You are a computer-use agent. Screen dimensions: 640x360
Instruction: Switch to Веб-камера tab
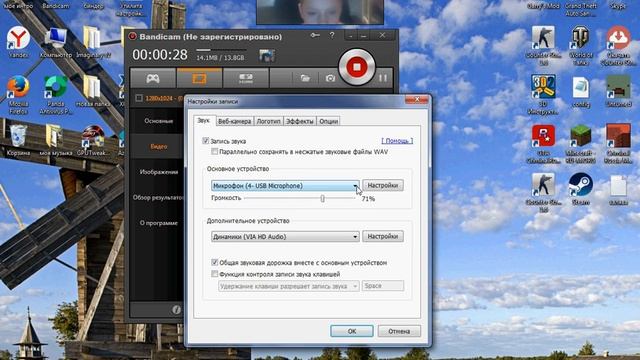coord(234,121)
